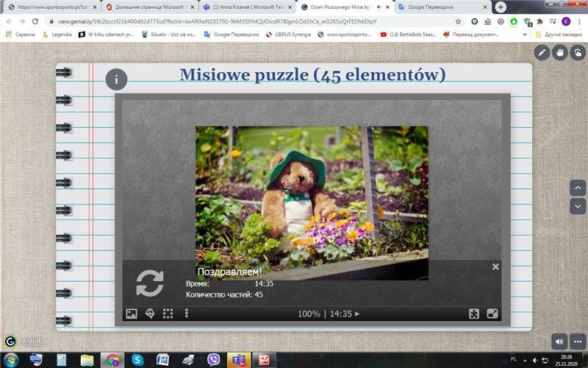Close the congratulations panel with the X

(x=495, y=266)
